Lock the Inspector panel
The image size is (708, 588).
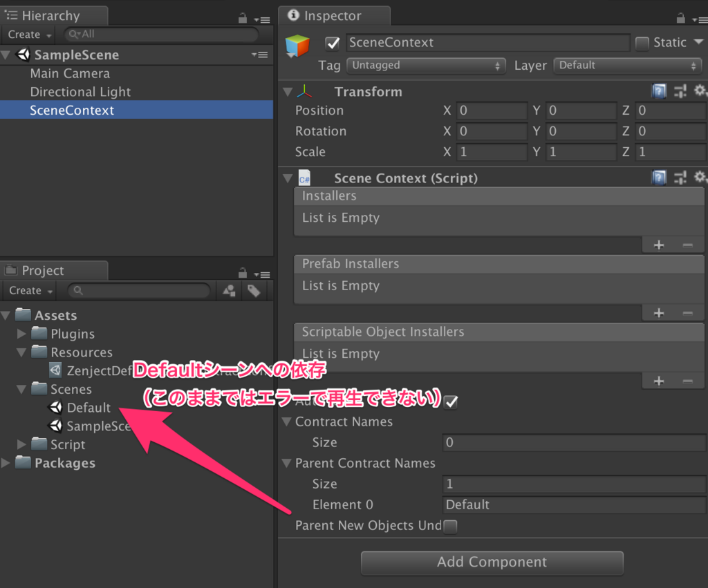680,19
